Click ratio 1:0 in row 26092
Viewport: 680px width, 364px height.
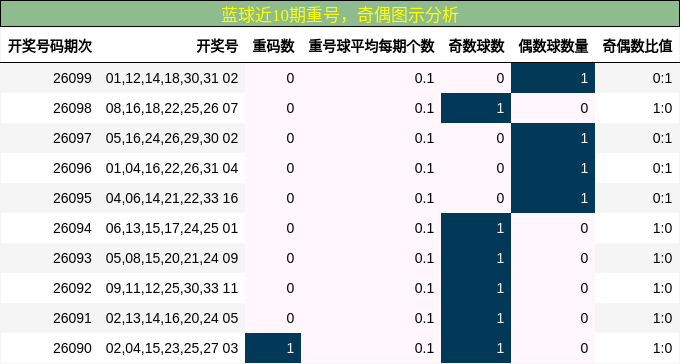pyautogui.click(x=662, y=288)
